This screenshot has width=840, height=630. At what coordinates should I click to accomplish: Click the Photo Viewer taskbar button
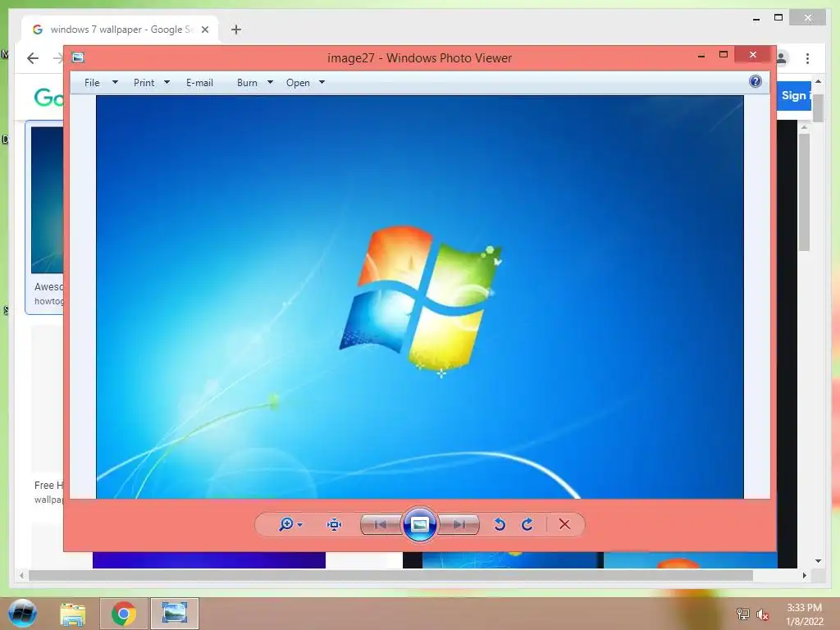175,614
